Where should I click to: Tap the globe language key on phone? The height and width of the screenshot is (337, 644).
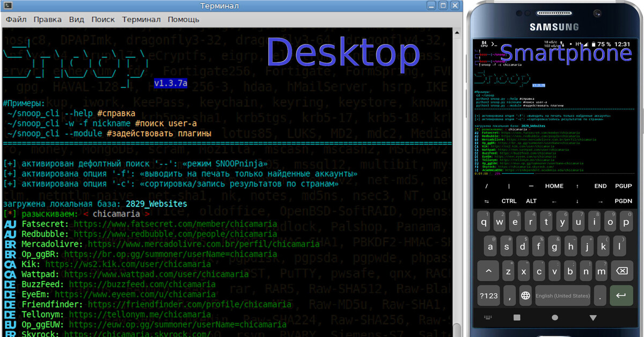tap(525, 296)
